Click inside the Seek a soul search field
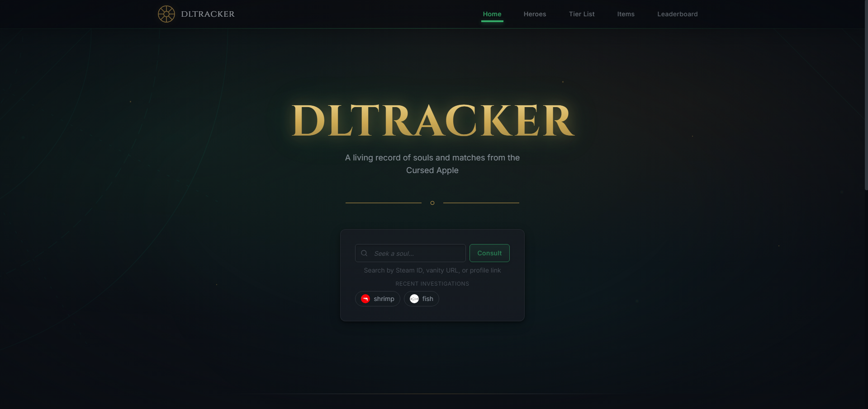Viewport: 868px width, 409px height. click(x=410, y=253)
